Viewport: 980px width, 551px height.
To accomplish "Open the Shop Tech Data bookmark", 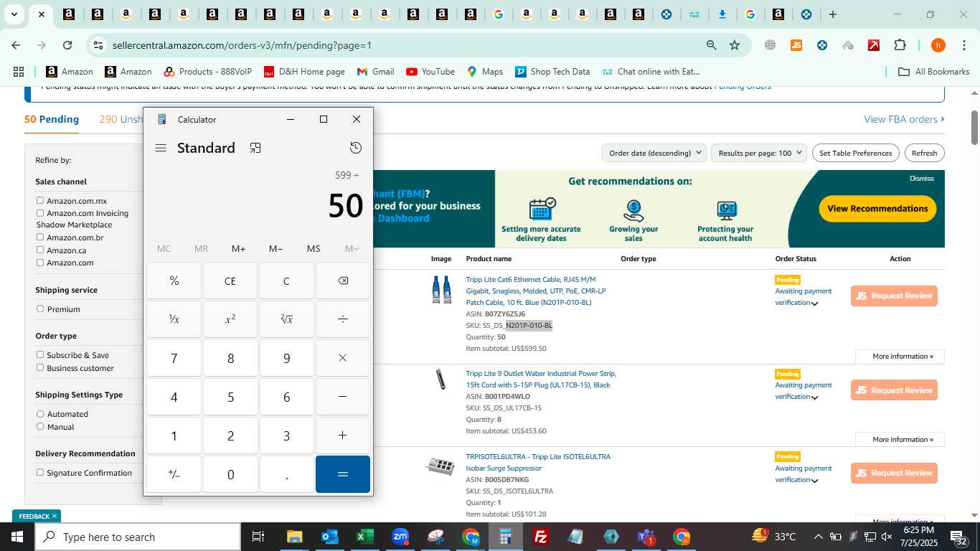I will pos(552,72).
